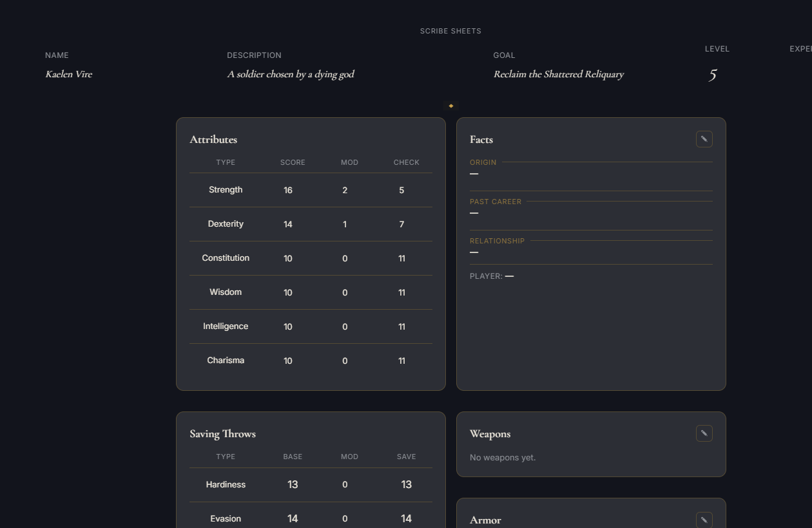Select the Hardiness saving throw row label

[x=226, y=485]
